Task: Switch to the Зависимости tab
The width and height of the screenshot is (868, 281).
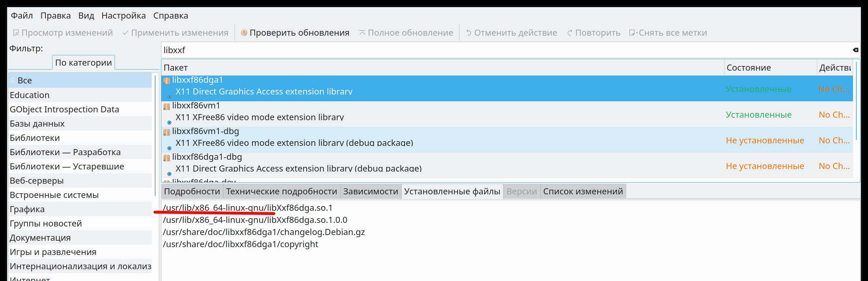Action: tap(370, 191)
